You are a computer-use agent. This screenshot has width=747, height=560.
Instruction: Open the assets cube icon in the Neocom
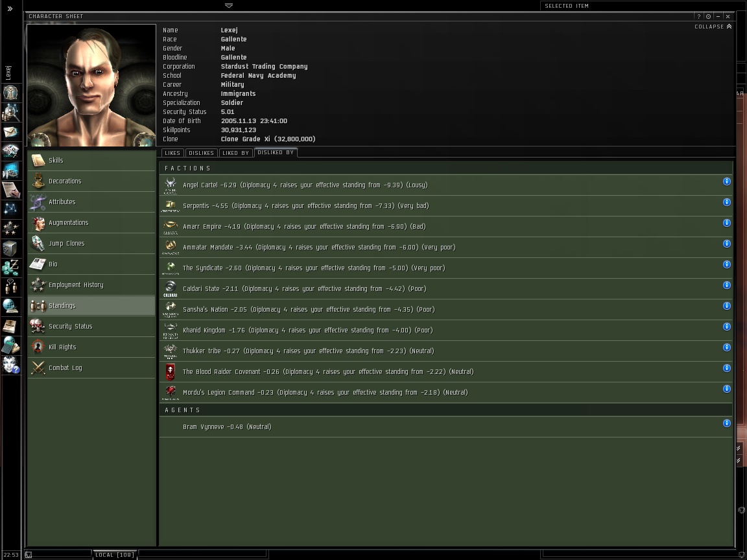tap(10, 248)
